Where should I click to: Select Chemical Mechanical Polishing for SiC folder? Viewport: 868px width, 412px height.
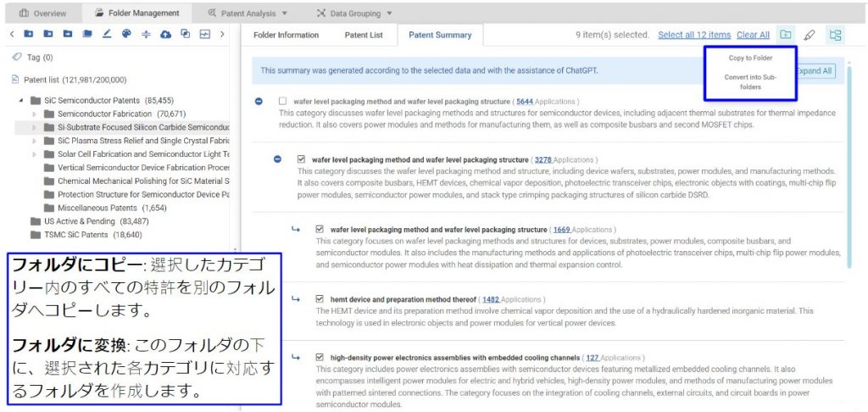pos(136,181)
